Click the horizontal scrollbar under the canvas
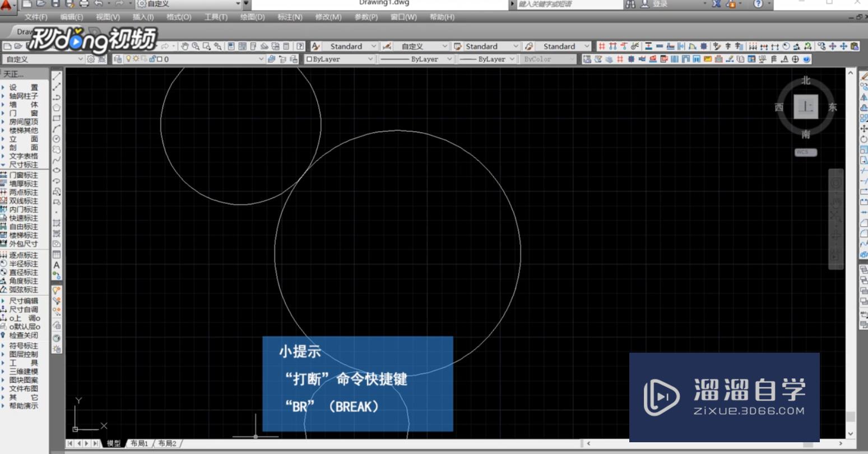 coord(714,443)
